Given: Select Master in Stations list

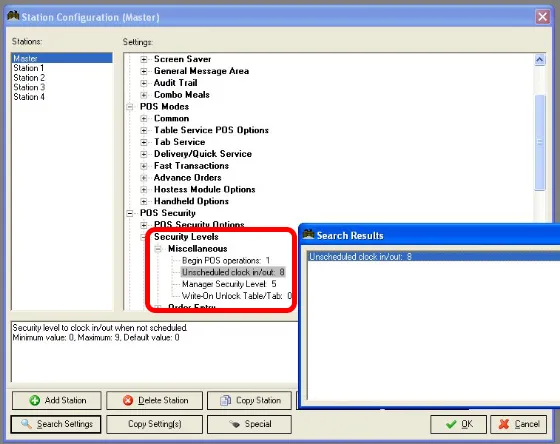Looking at the screenshot, I should click(x=62, y=58).
